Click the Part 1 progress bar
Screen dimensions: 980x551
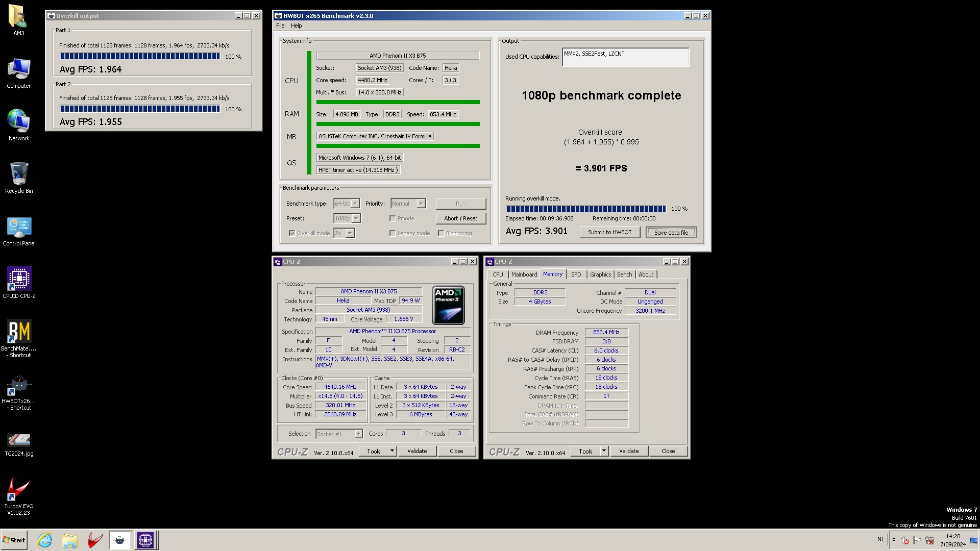[x=140, y=56]
